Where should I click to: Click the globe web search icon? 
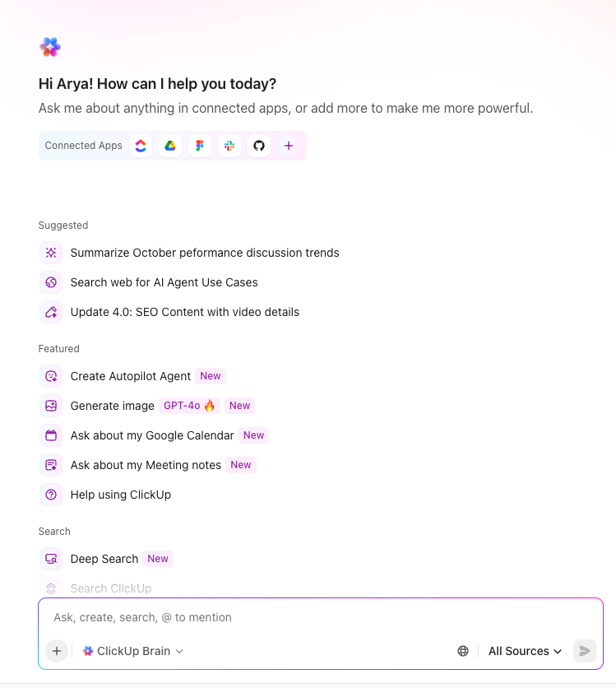click(x=462, y=650)
